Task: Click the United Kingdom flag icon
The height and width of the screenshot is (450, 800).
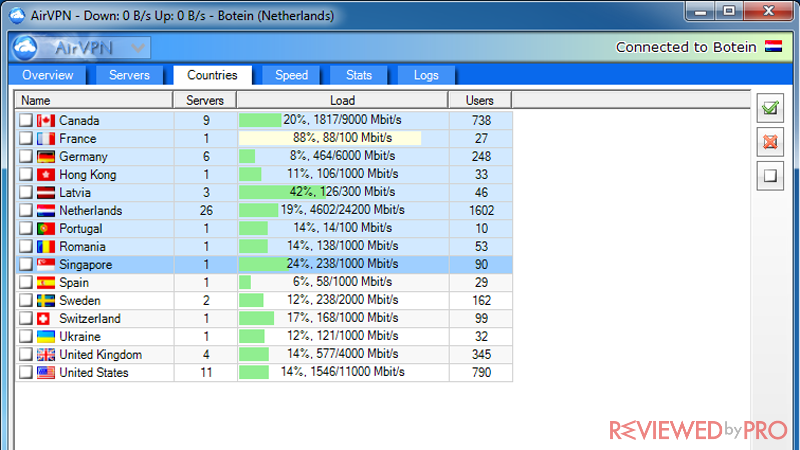Action: [x=46, y=355]
